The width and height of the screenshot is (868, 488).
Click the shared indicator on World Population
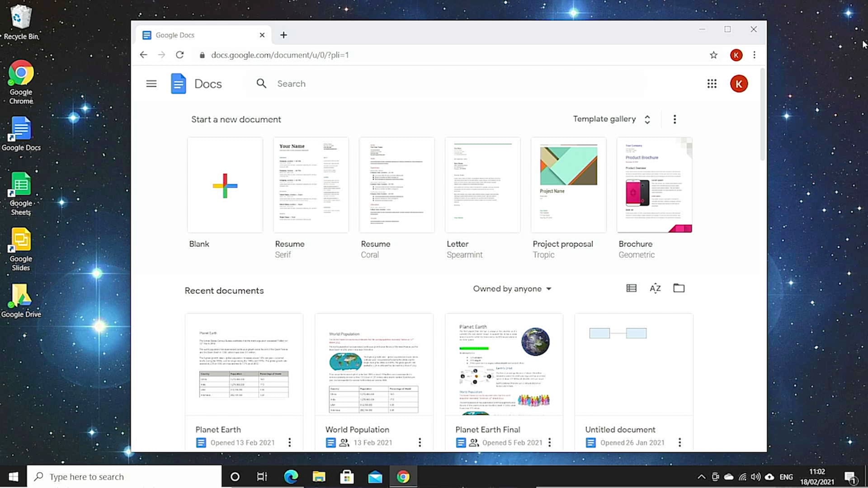[344, 442]
